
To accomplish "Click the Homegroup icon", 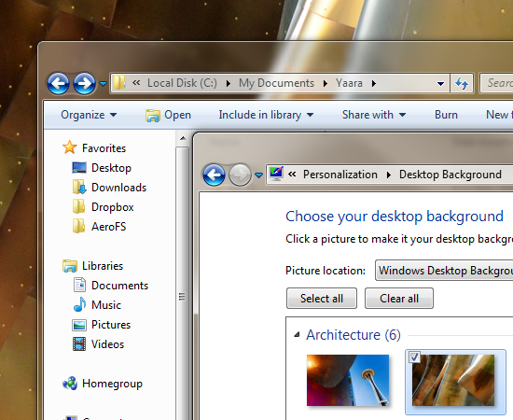I will [70, 384].
